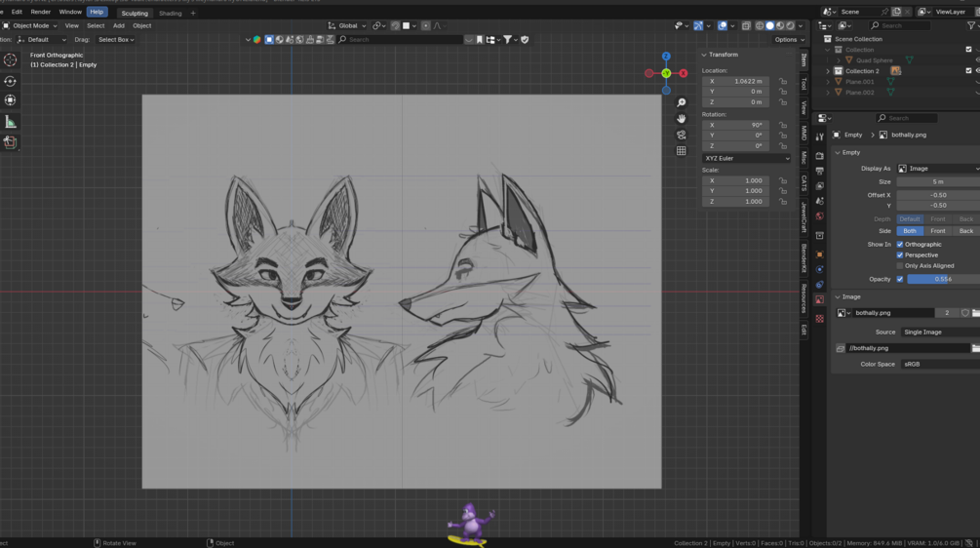Image resolution: width=980 pixels, height=548 pixels.
Task: Open the Window menu
Action: tap(70, 12)
